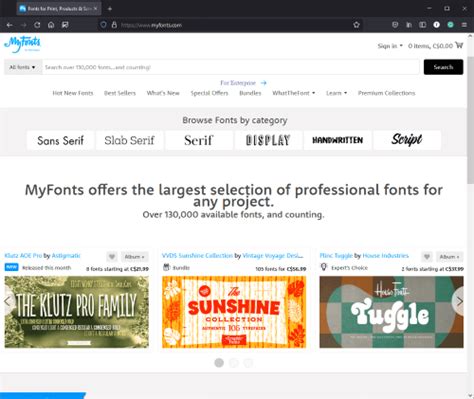Go back with the browser back arrow
The height and width of the screenshot is (399, 474).
[x=10, y=25]
